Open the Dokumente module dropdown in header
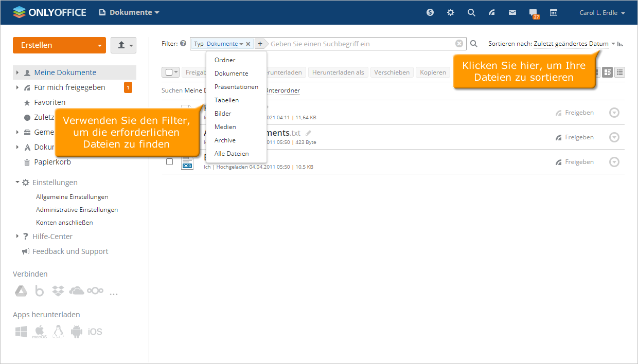Screen dimensions: 638x364 coord(129,12)
